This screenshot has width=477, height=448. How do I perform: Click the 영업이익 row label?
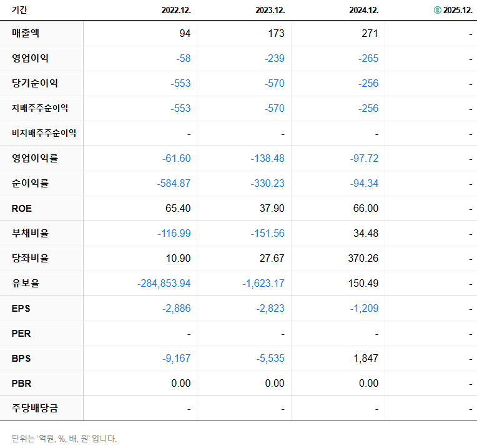30,58
